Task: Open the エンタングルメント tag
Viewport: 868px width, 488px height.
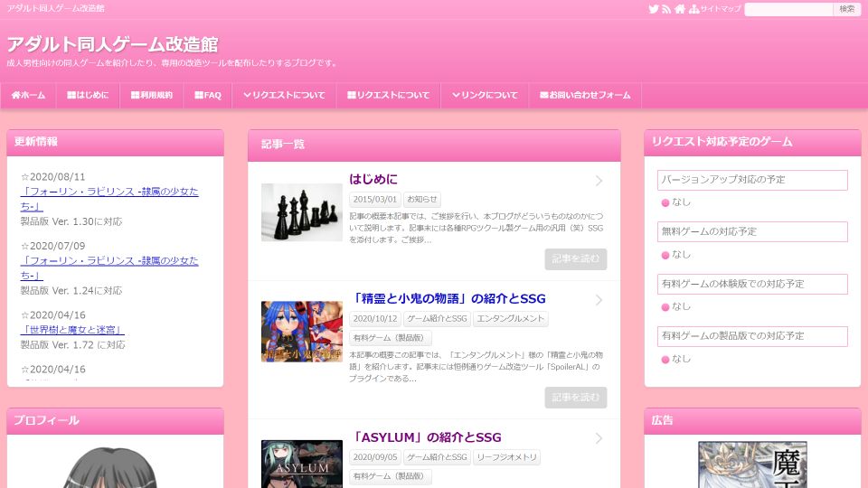Action: coord(511,319)
